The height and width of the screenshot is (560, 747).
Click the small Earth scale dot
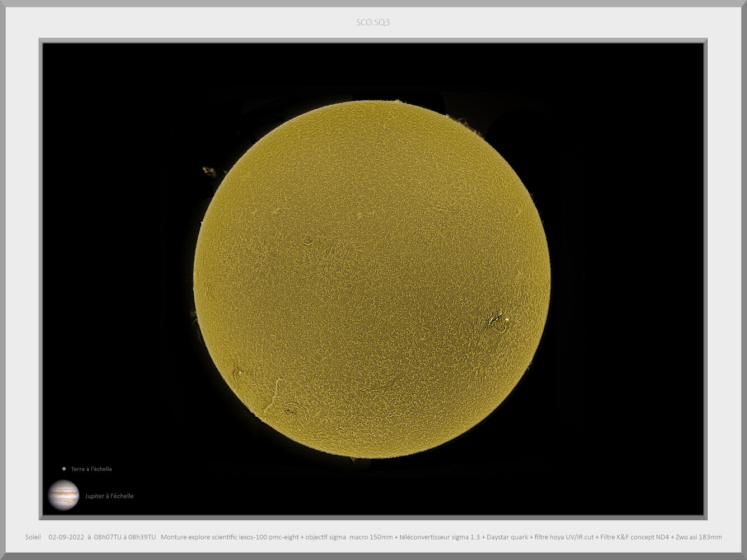(64, 469)
